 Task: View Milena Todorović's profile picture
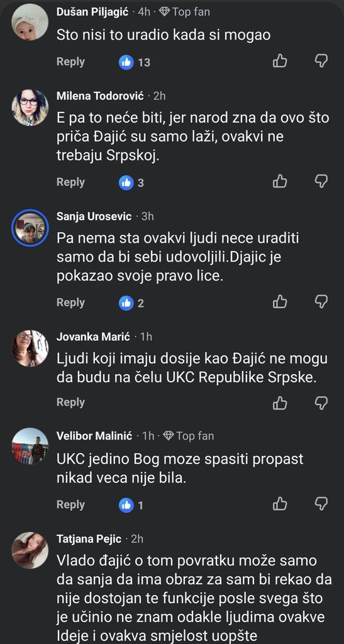pos(30,107)
